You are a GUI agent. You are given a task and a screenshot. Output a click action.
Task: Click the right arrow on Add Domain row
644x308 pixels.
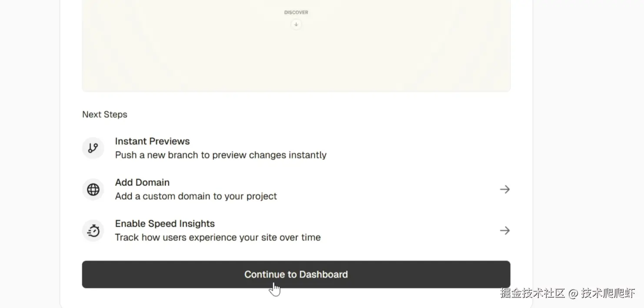(505, 189)
